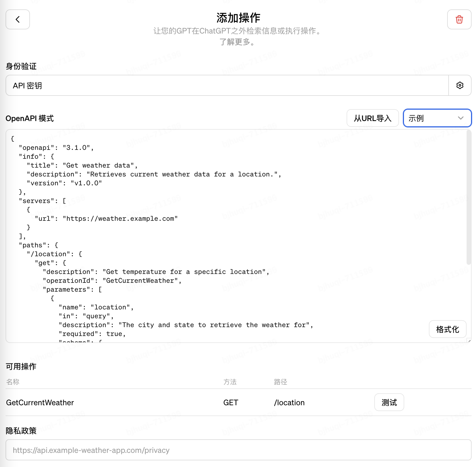
Task: Open authentication settings via gear icon
Action: tap(460, 85)
